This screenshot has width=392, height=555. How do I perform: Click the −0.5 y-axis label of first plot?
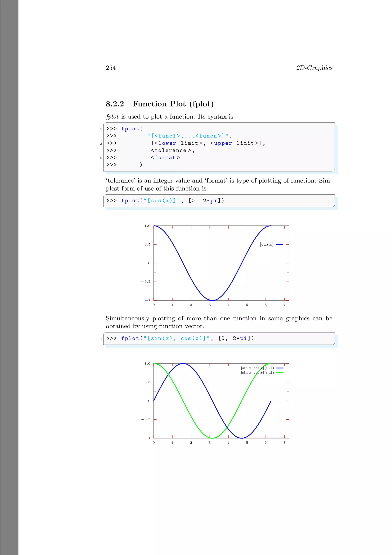coord(146,282)
